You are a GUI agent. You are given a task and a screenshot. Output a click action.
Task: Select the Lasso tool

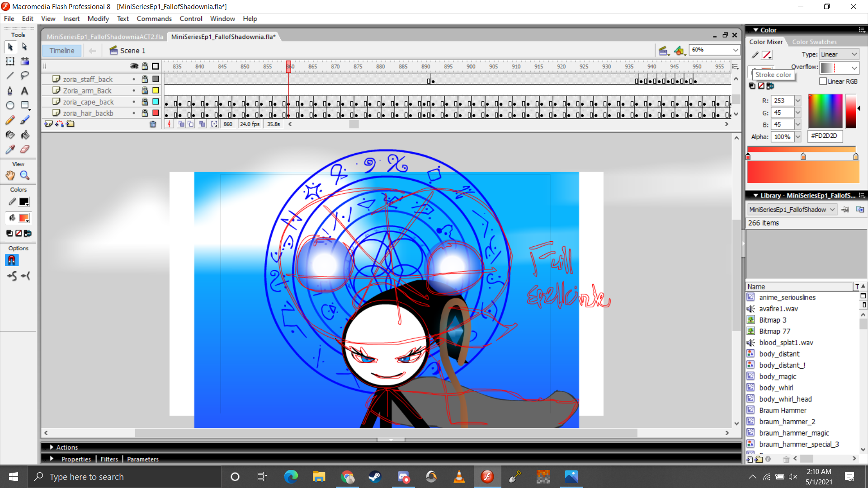24,75
